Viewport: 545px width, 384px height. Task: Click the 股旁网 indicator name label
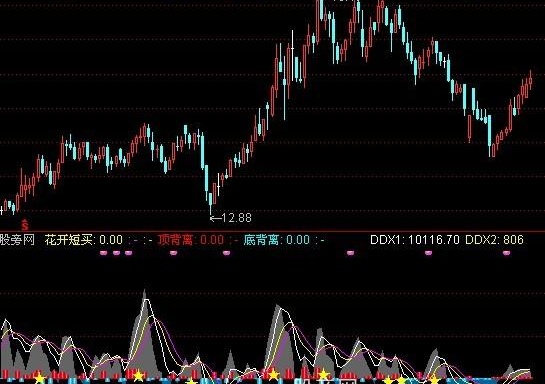pos(17,240)
